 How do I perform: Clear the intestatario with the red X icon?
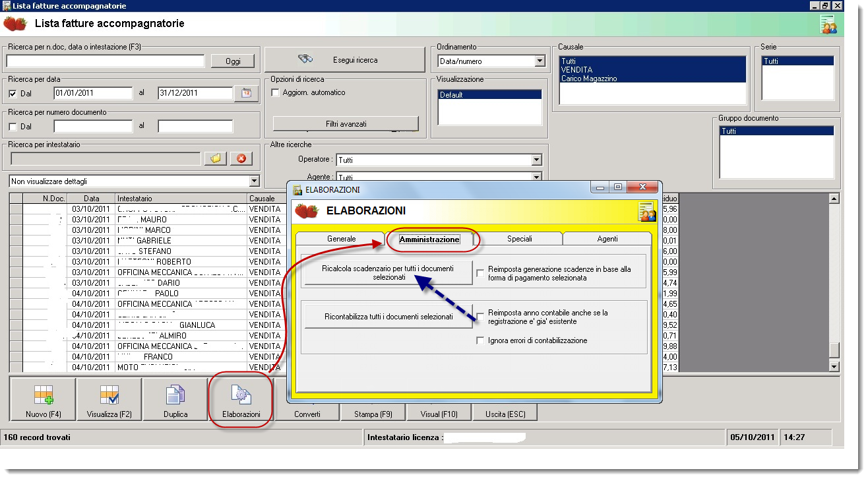point(241,158)
